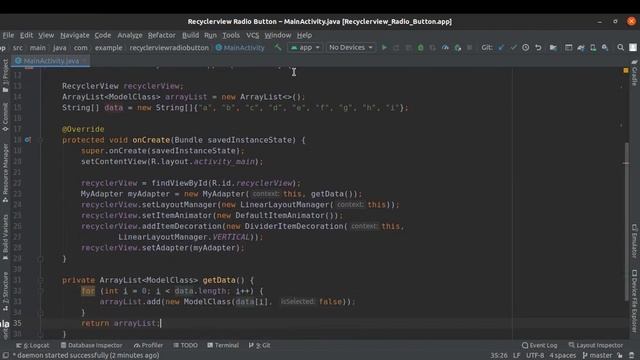Click the green Run app button

[384, 48]
